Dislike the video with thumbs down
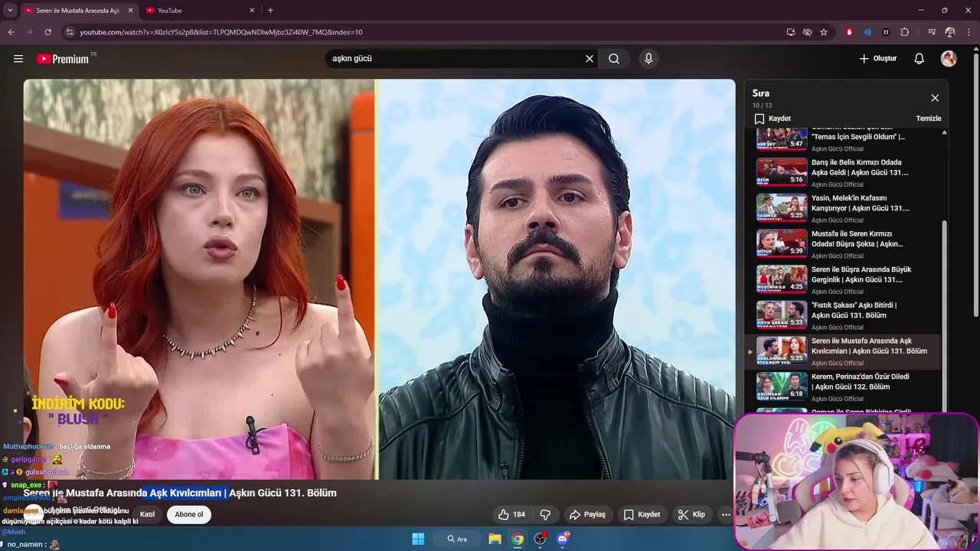This screenshot has width=980, height=551. [x=545, y=515]
